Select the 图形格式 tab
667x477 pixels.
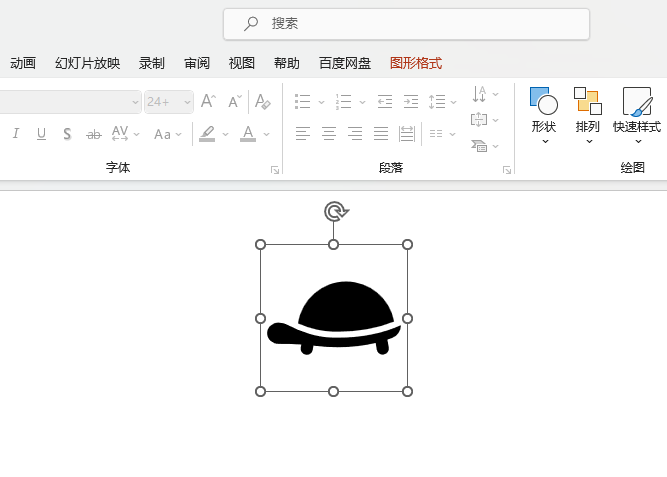pyautogui.click(x=416, y=63)
